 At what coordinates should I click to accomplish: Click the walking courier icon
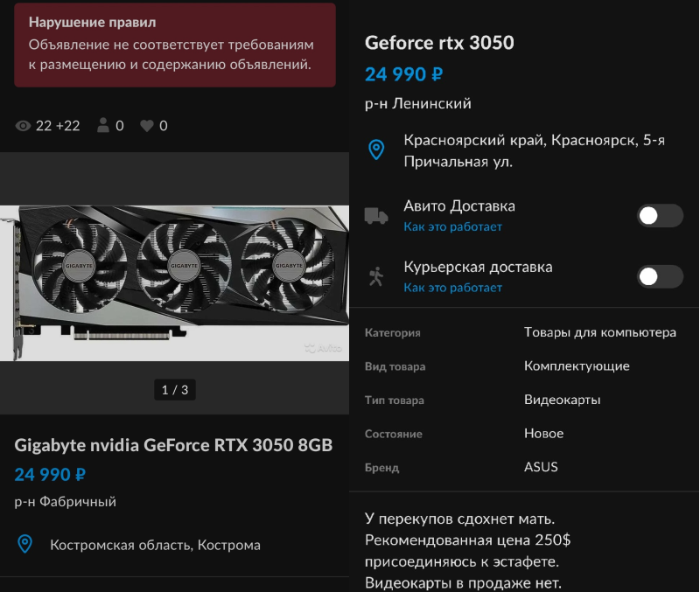click(x=376, y=276)
